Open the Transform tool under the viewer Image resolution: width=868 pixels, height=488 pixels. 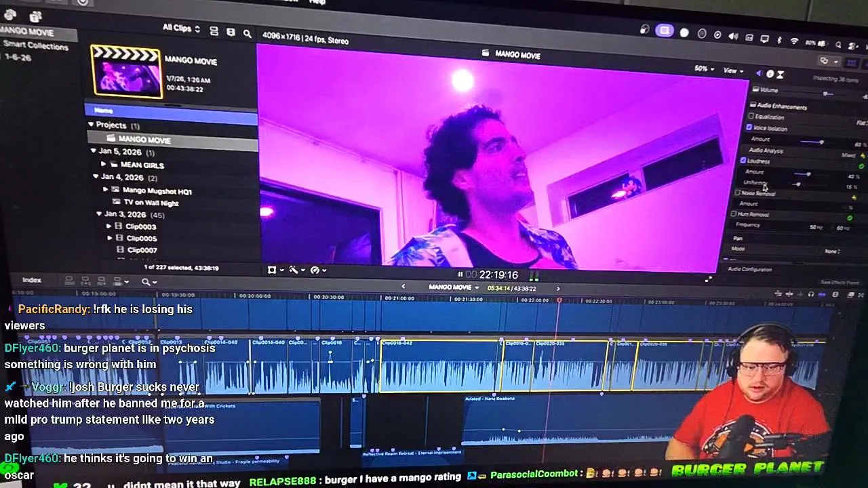click(x=272, y=270)
